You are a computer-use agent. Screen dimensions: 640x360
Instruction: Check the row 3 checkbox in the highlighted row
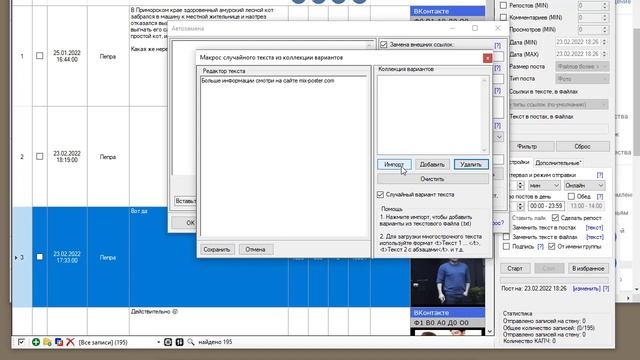click(x=40, y=257)
